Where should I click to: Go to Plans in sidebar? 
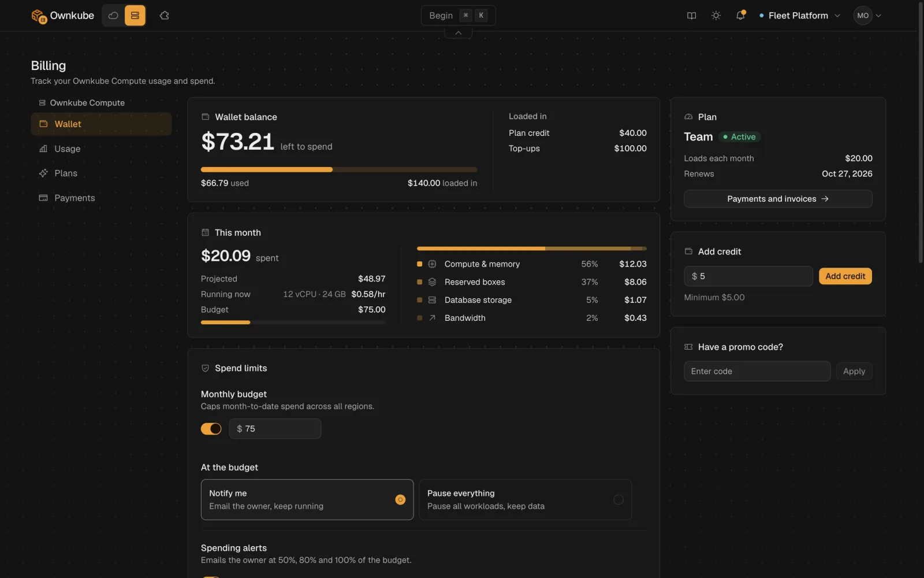(102, 173)
